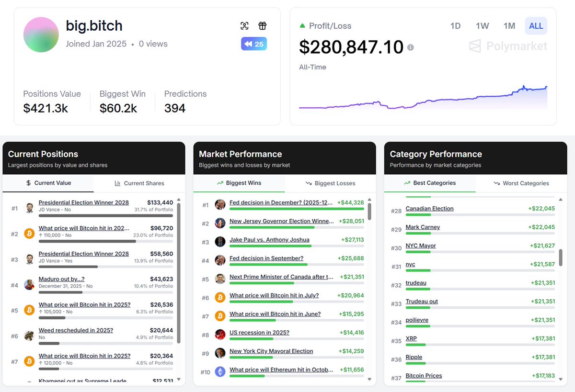
Task: Click the $60.2k Biggest Win value
Action: (118, 109)
